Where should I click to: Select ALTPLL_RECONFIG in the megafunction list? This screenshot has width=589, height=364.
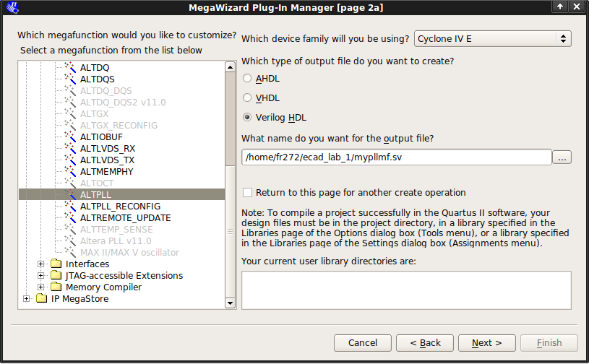click(x=120, y=206)
